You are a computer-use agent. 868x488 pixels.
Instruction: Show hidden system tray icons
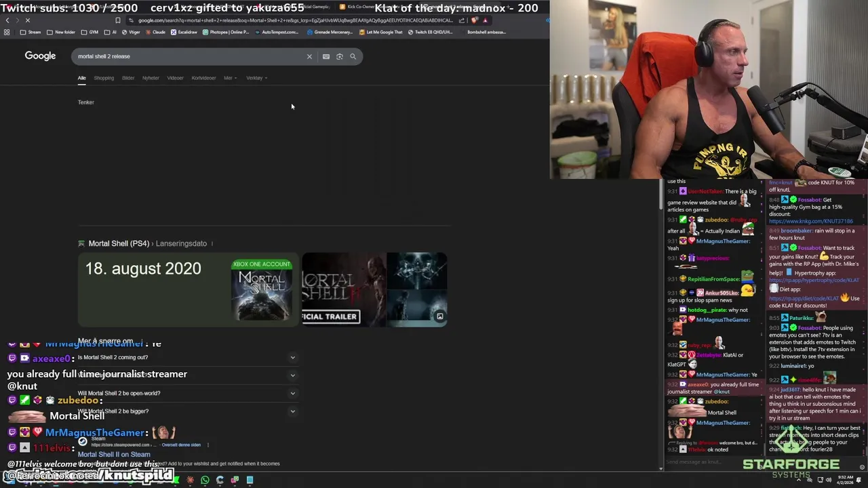click(x=800, y=480)
